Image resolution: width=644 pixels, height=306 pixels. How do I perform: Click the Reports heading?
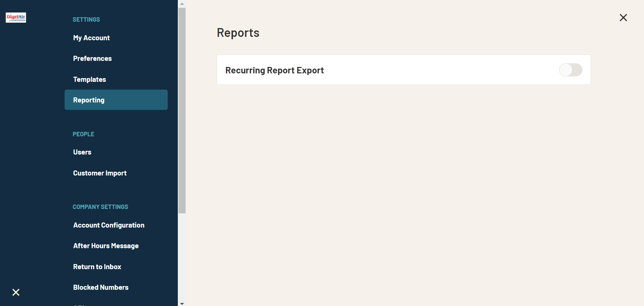(238, 32)
